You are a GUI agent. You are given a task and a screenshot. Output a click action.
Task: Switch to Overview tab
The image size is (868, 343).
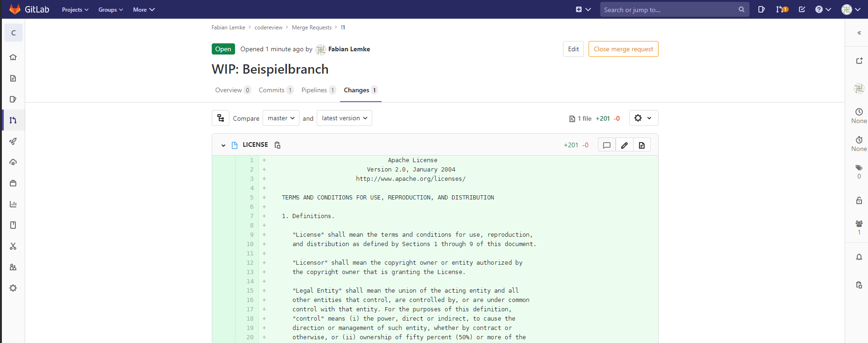click(233, 90)
